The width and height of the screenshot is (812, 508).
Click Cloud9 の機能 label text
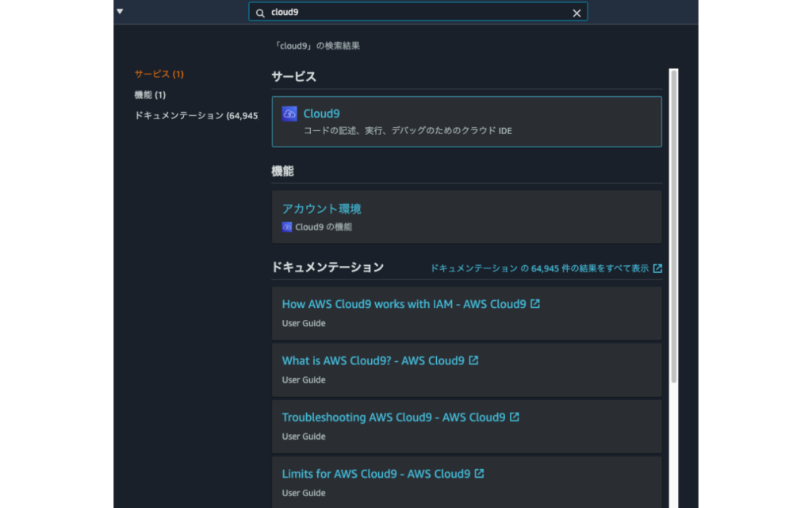[x=324, y=227]
